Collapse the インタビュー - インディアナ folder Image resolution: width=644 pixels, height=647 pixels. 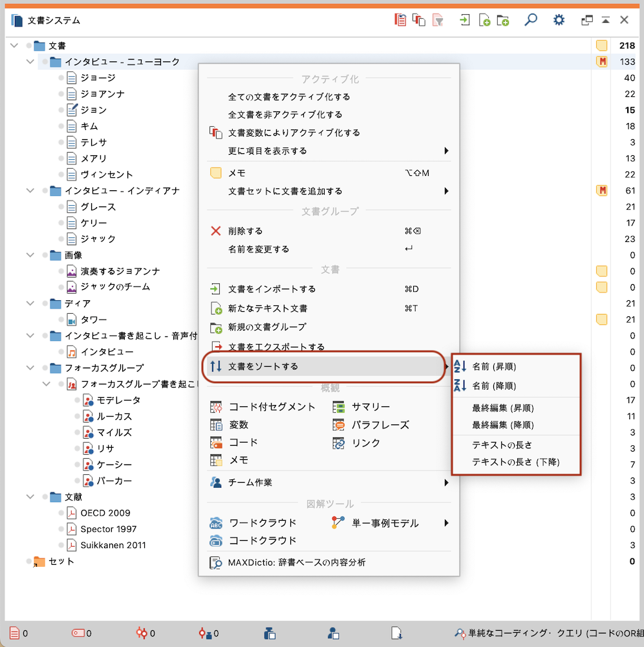tap(30, 191)
